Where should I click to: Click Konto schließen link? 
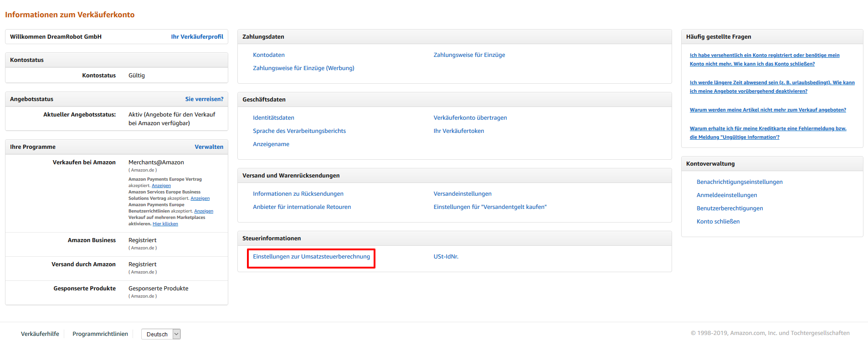click(x=718, y=222)
